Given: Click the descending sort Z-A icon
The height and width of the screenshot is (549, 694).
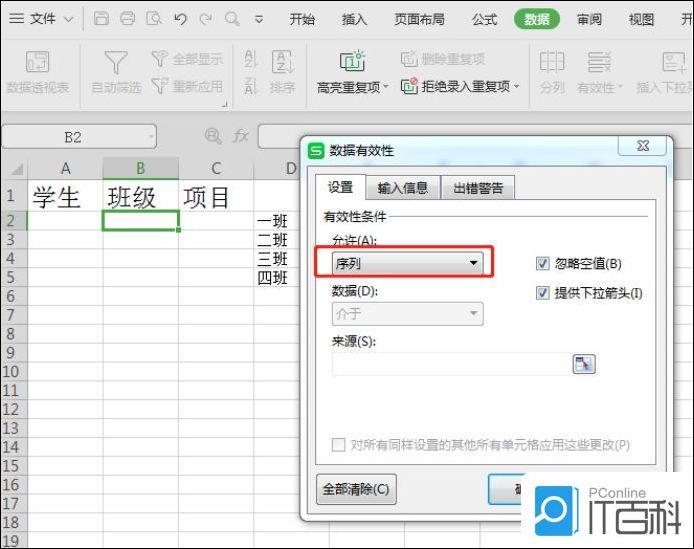Looking at the screenshot, I should [251, 85].
